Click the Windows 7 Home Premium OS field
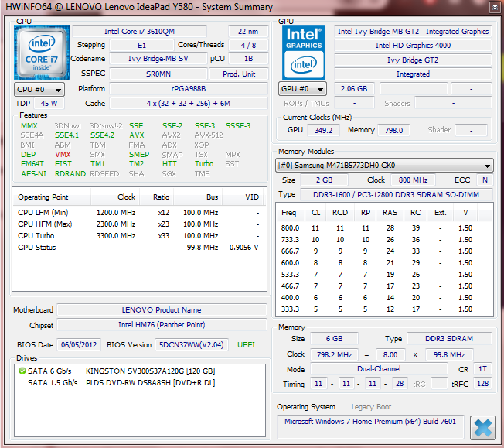The width and height of the screenshot is (504, 448). (370, 426)
